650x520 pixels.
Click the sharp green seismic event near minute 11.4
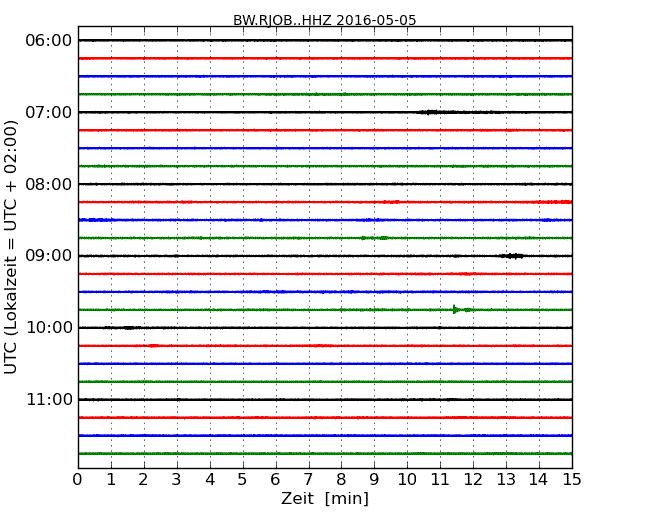pos(455,309)
